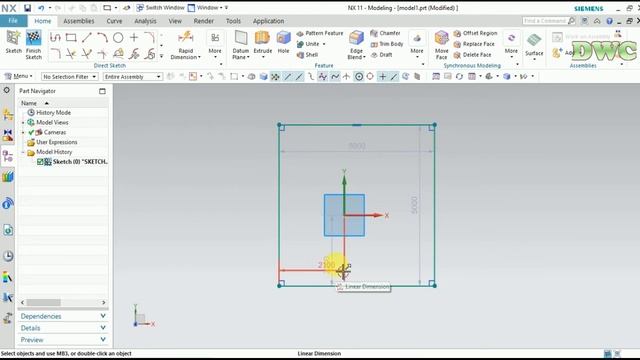Select the Point sketch tool
640x360 pixels.
click(x=134, y=38)
